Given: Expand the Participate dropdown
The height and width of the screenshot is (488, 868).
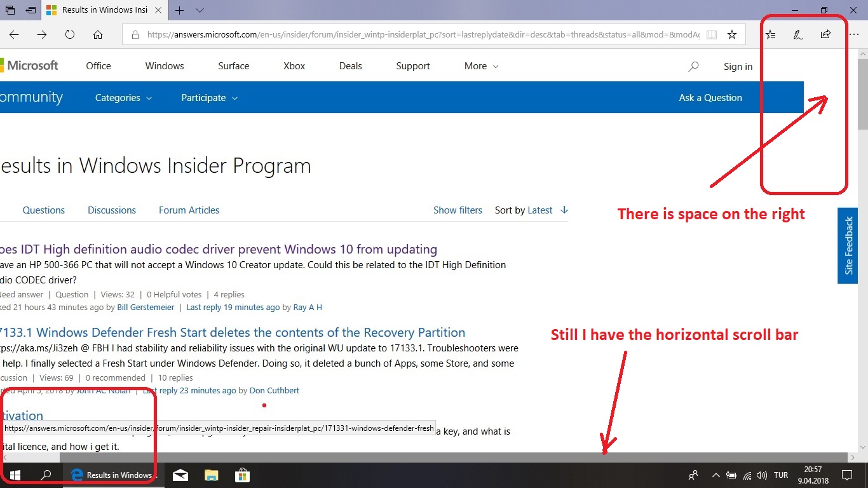Looking at the screenshot, I should (x=209, y=98).
